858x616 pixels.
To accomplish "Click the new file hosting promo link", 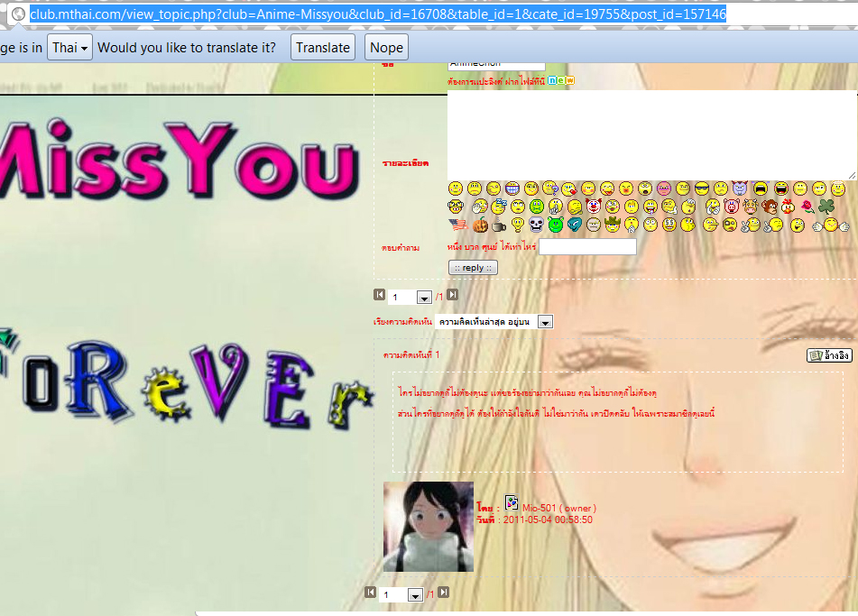I will (x=511, y=81).
